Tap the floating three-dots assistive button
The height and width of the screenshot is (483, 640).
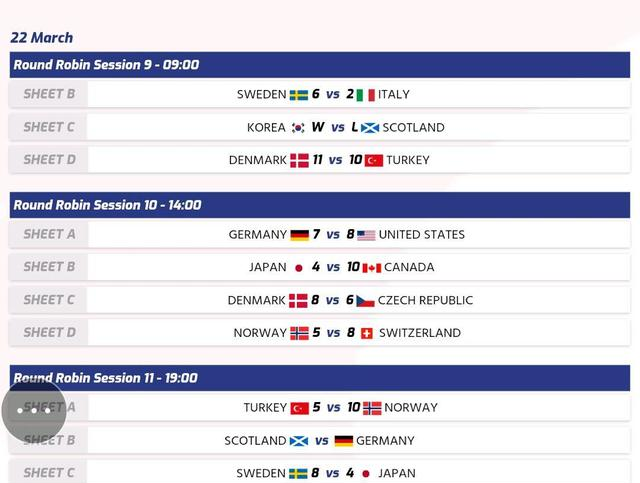34,410
